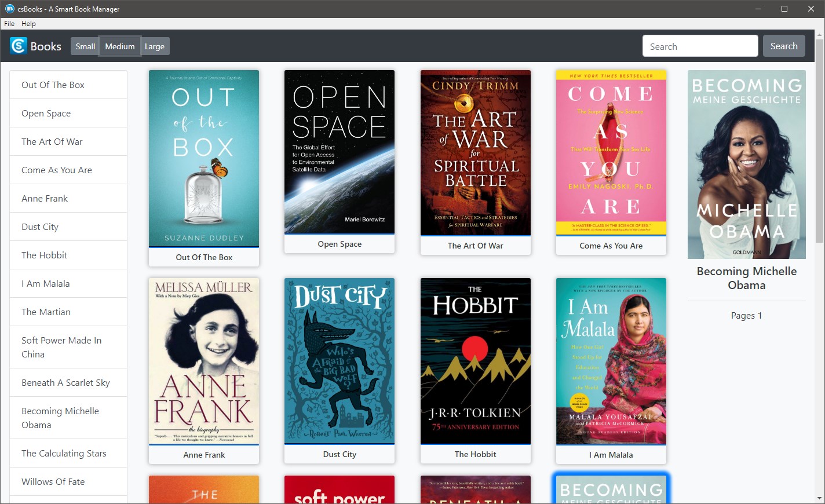
Task: Open the Come As You Are cover
Action: click(611, 153)
